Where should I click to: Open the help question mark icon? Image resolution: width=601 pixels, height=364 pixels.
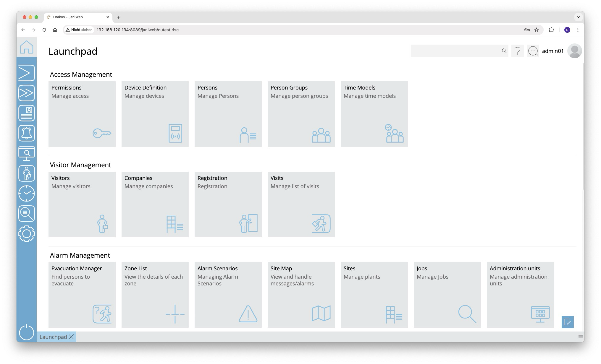point(518,51)
